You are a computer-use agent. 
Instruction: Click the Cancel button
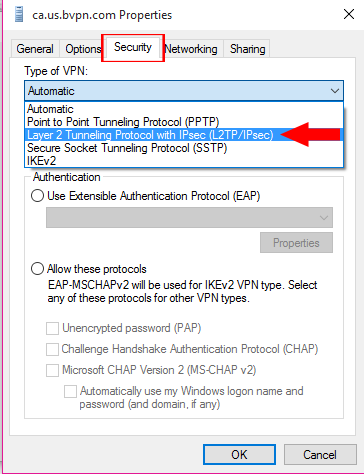pos(320,455)
